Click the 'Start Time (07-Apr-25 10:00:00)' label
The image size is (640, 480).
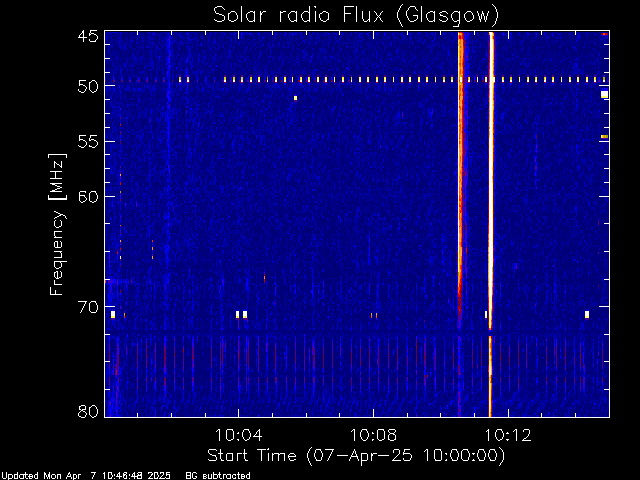(356, 455)
